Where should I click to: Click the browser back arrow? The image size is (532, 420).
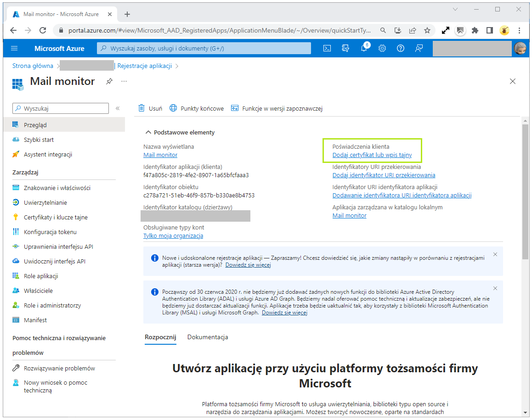click(x=13, y=30)
